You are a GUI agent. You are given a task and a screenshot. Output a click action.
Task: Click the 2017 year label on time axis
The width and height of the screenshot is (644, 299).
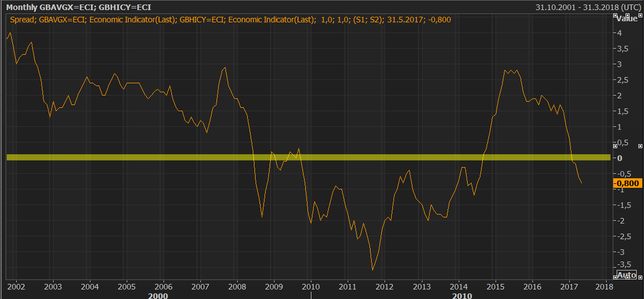569,286
